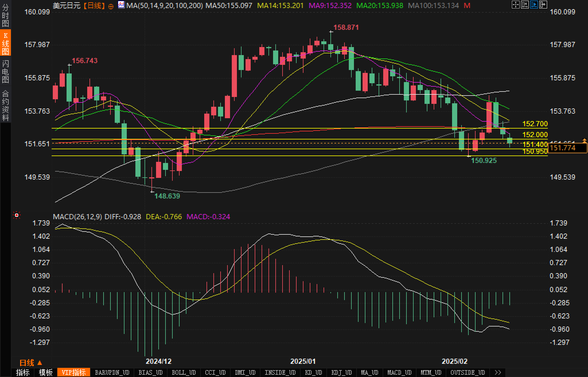Apply CCI_UD indicator
Screen dimensions: 588x377
(215, 372)
